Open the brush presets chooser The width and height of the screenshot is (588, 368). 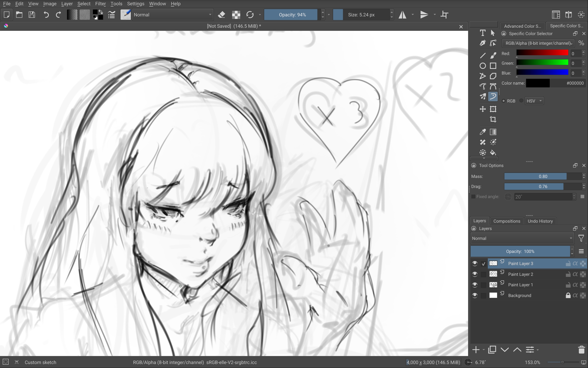click(x=126, y=15)
